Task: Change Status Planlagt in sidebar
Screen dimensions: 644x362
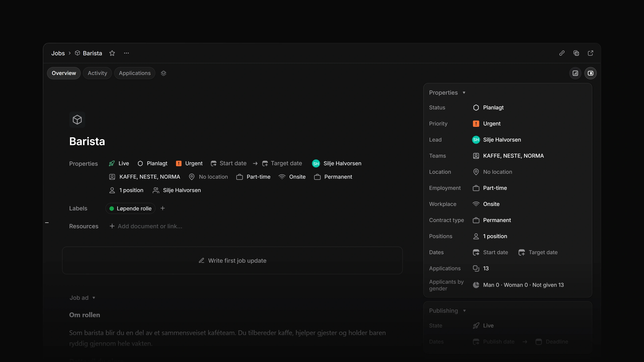Action: point(488,108)
